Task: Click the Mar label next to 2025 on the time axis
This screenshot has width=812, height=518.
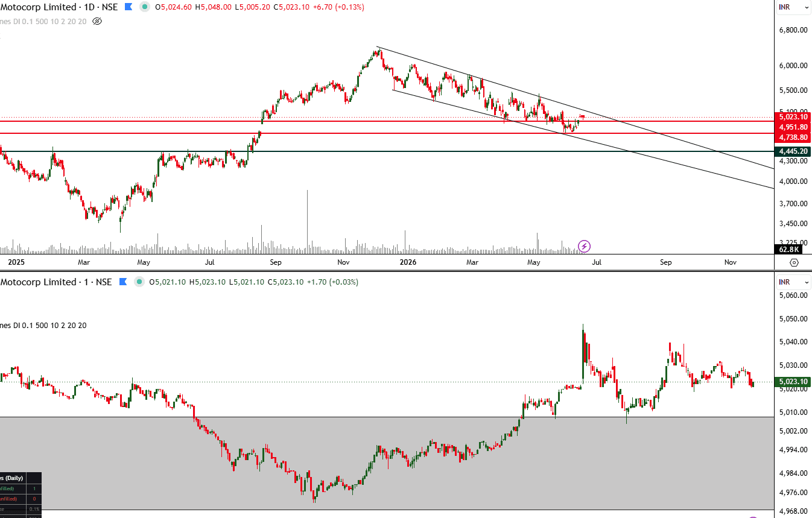Action: [x=84, y=262]
